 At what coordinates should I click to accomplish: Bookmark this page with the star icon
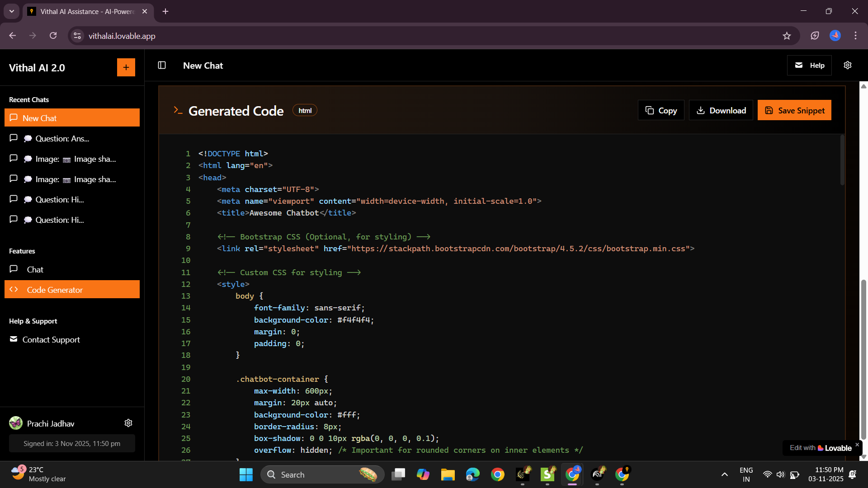tap(787, 36)
